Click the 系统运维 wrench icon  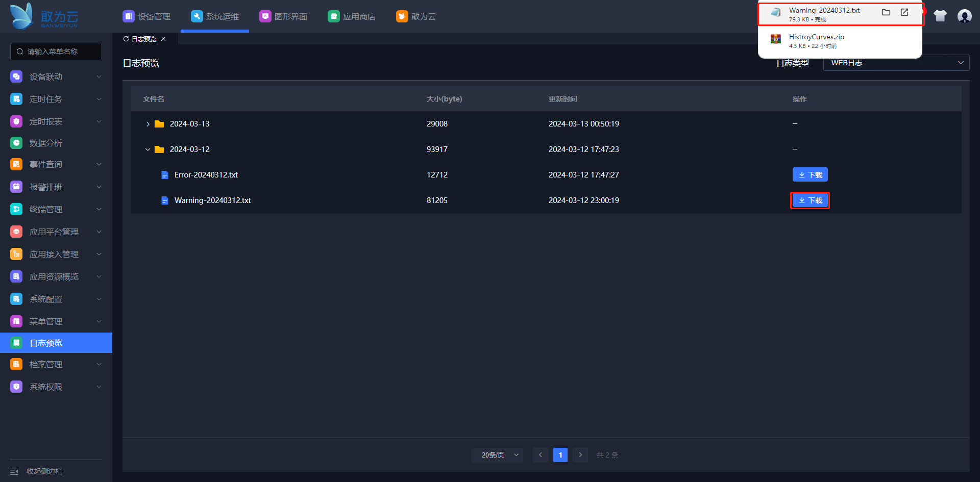coord(197,16)
